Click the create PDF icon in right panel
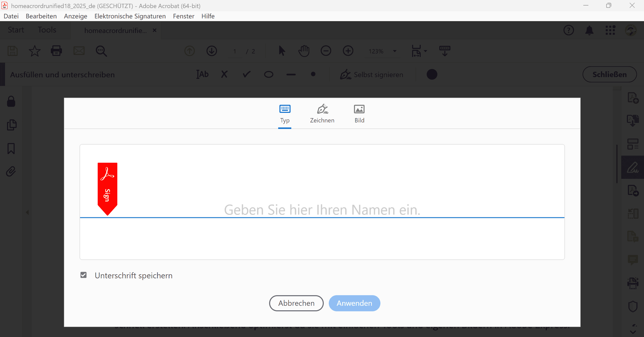This screenshot has height=337, width=644. pos(633,98)
